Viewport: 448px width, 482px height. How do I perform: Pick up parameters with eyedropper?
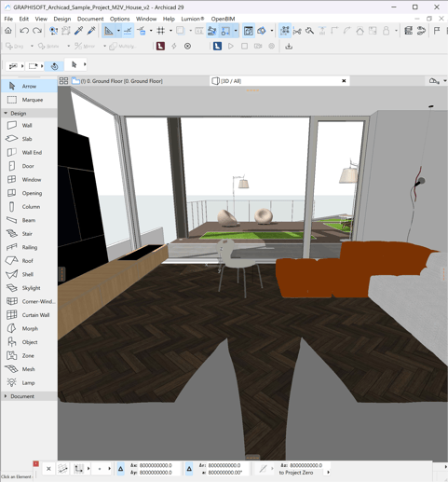(78, 31)
